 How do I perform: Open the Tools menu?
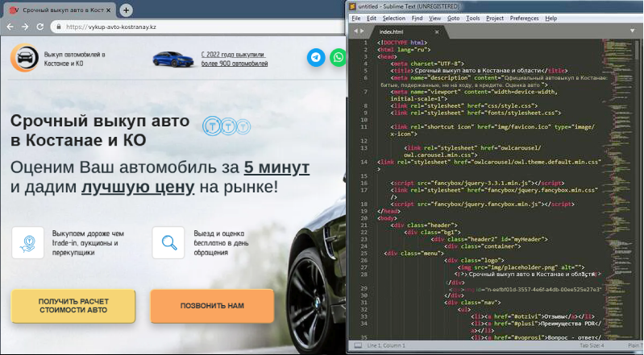click(x=473, y=19)
